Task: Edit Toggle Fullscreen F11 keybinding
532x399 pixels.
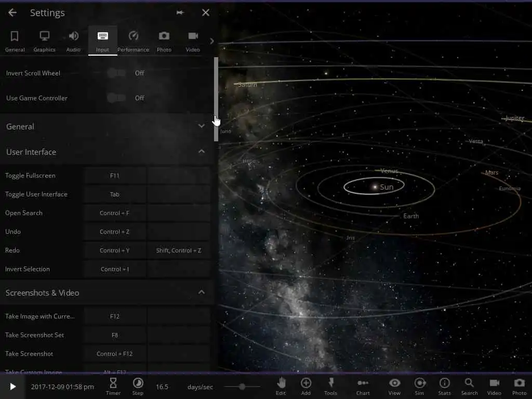Action: 115,176
